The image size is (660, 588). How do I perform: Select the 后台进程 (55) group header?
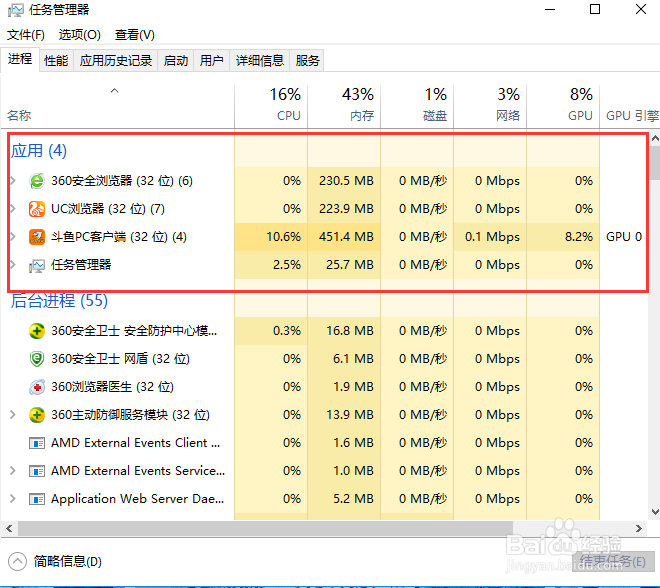click(59, 301)
